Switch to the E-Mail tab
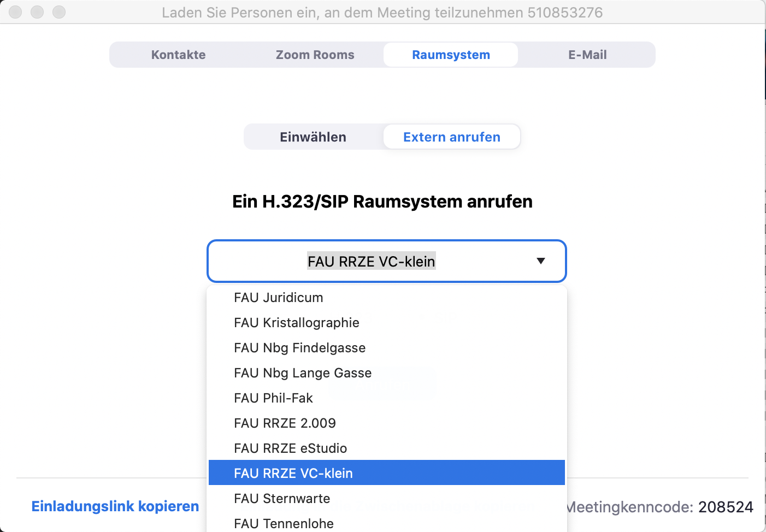 pyautogui.click(x=587, y=55)
